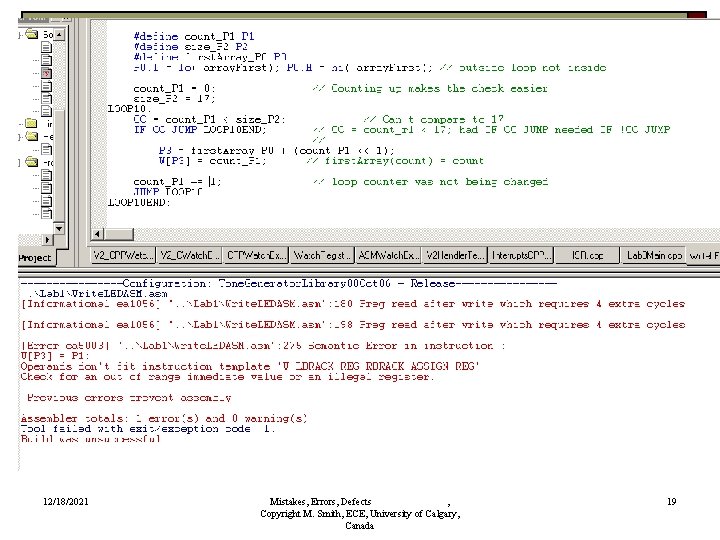Screen dimensions: 720x540
Task: Switch to the V2_CWatchE... tab
Action: tap(189, 255)
